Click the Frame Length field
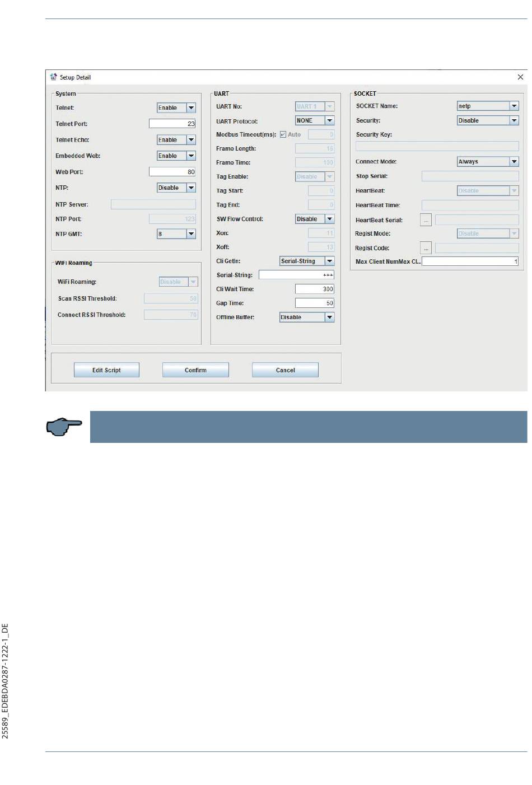 point(315,148)
